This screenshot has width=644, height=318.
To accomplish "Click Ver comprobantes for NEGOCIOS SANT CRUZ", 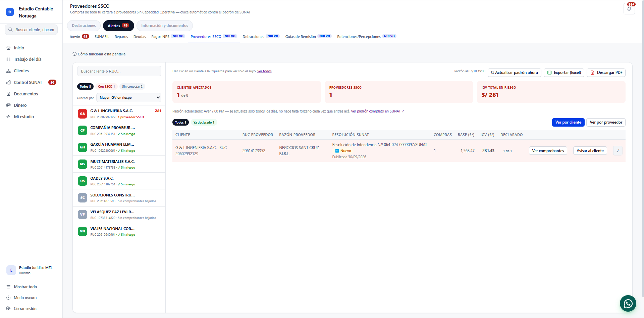I will [548, 151].
